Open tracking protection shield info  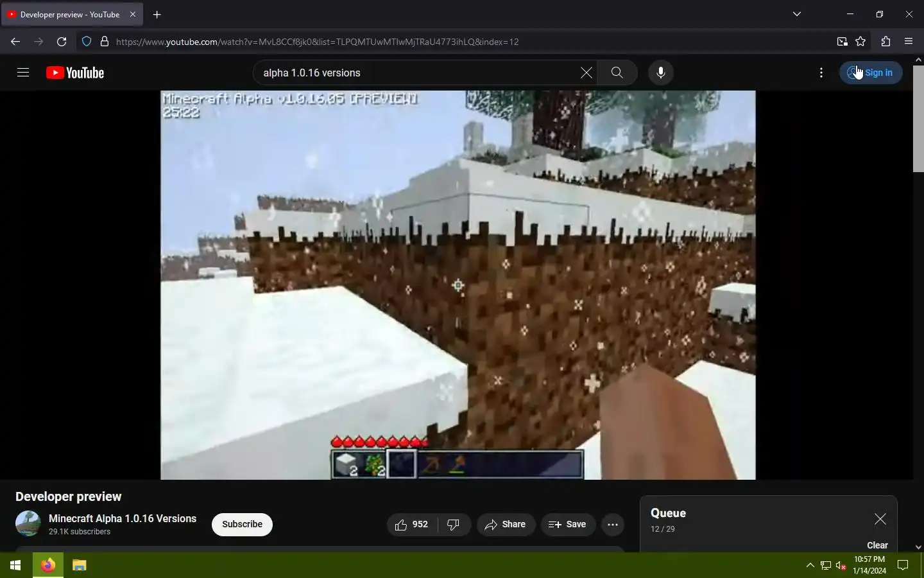[87, 42]
